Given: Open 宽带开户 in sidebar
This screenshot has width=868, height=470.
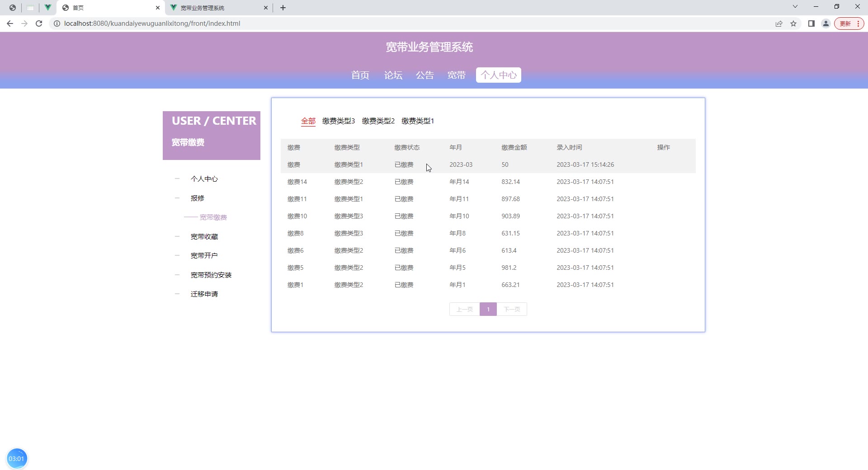Looking at the screenshot, I should pos(204,256).
